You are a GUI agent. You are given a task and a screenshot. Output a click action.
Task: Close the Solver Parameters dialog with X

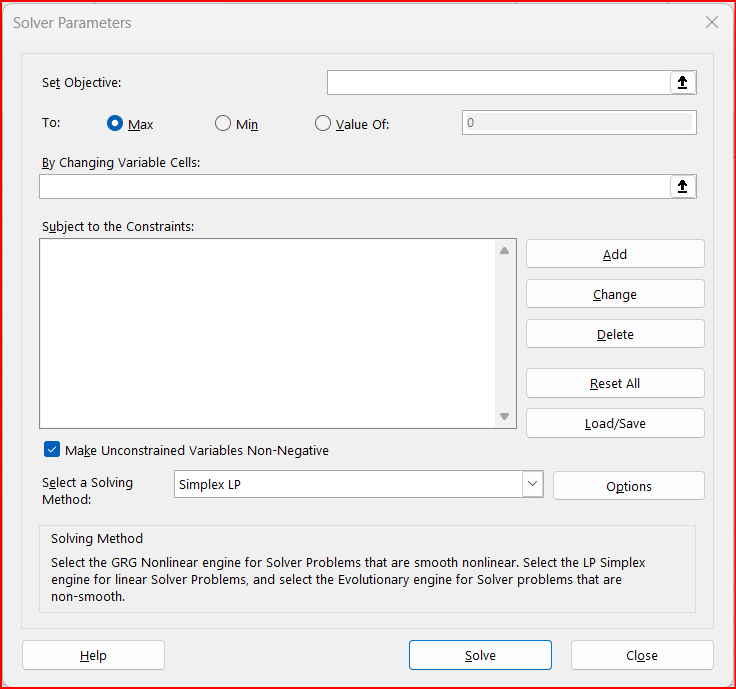[711, 22]
